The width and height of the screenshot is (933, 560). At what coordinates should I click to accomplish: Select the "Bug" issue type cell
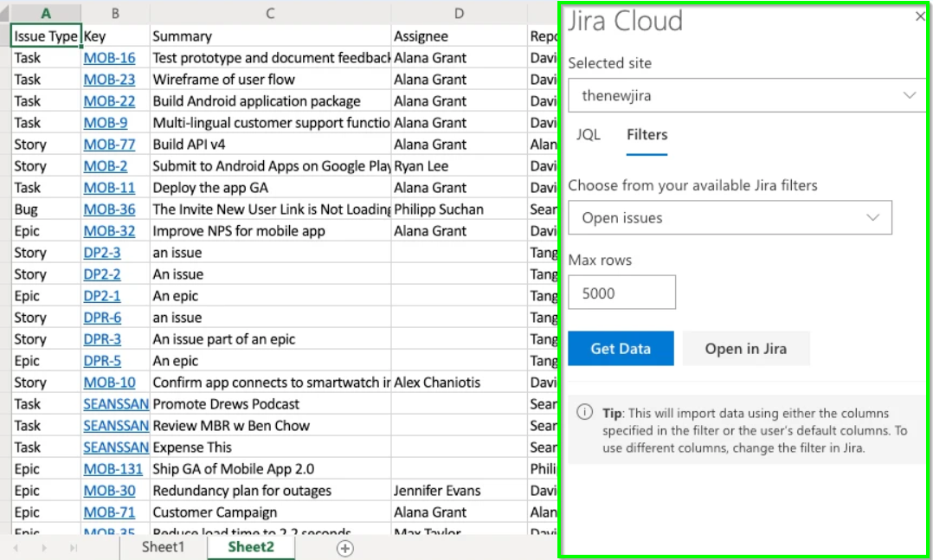tap(46, 209)
